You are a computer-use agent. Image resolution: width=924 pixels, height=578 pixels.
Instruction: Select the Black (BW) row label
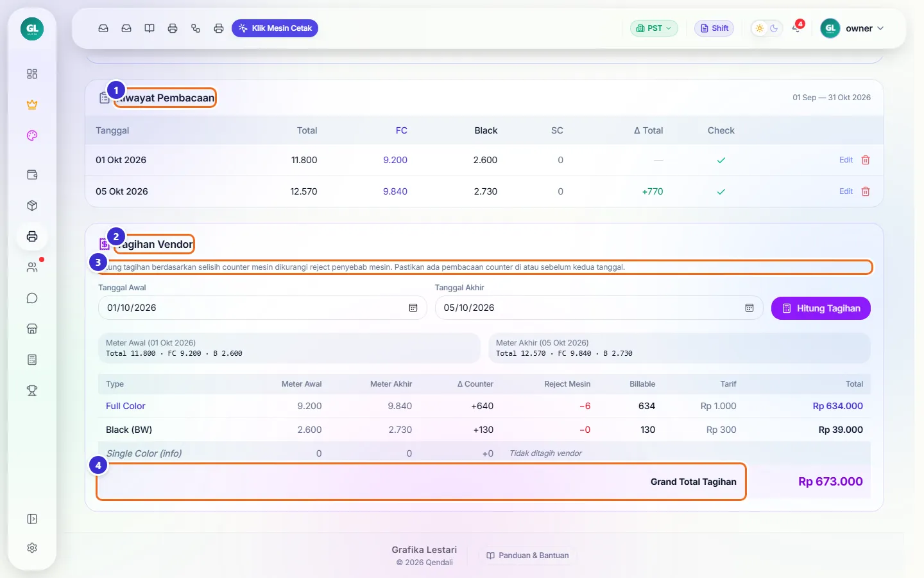(x=129, y=430)
